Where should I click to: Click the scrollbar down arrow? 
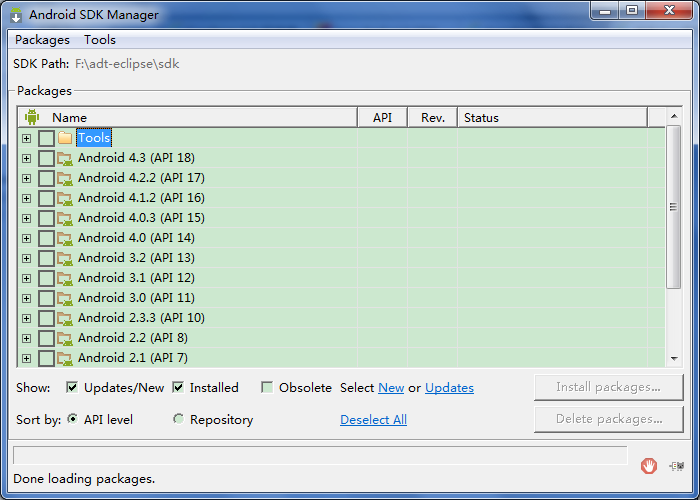pos(674,358)
